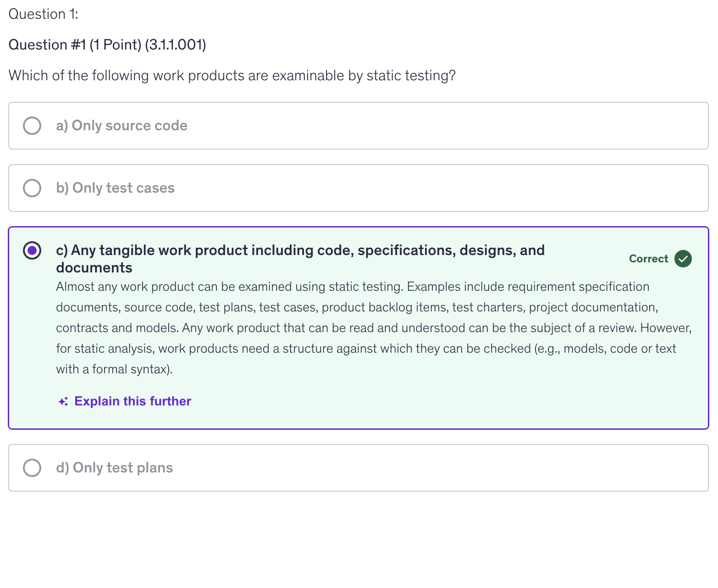Open the "Explain this further" link

pos(133,401)
